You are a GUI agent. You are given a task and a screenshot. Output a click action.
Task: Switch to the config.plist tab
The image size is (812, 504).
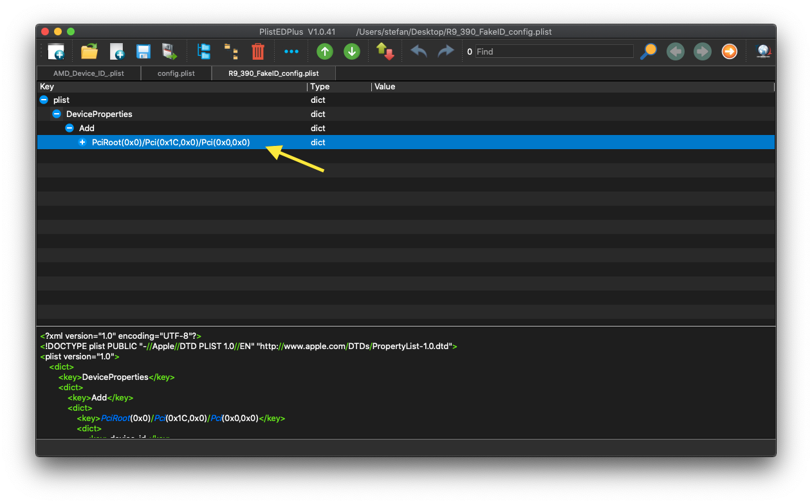click(x=176, y=73)
